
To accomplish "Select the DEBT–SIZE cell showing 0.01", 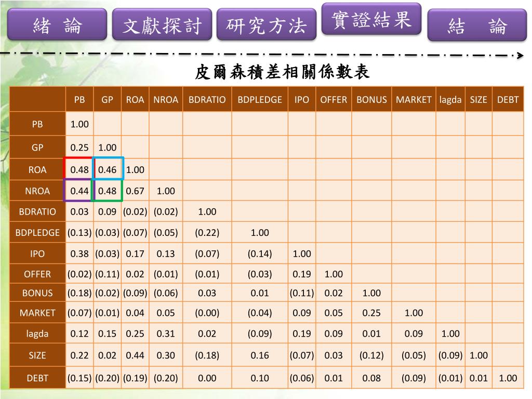I will click(478, 378).
